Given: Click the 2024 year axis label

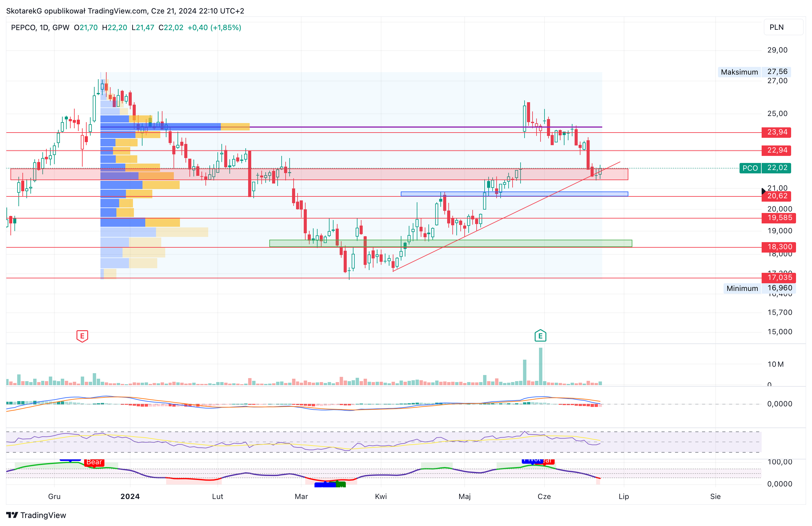Looking at the screenshot, I should pyautogui.click(x=130, y=496).
